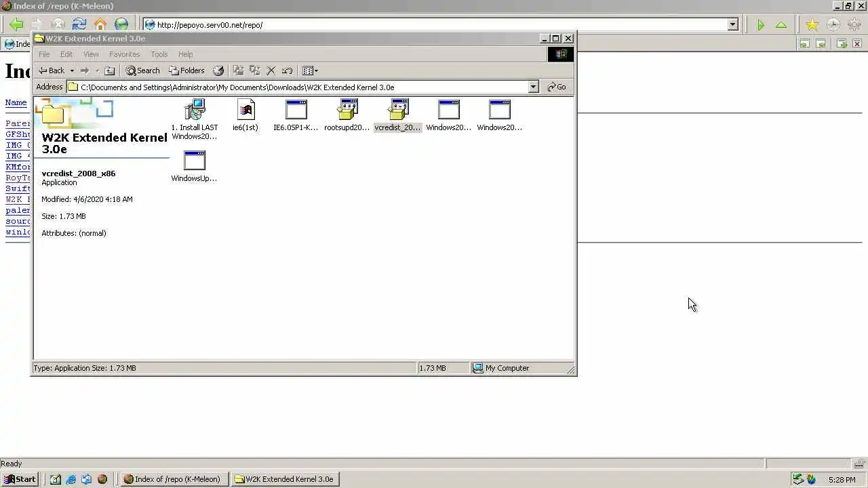Switch to Index of /repo taskbar button
The width and height of the screenshot is (868, 488).
click(x=173, y=479)
